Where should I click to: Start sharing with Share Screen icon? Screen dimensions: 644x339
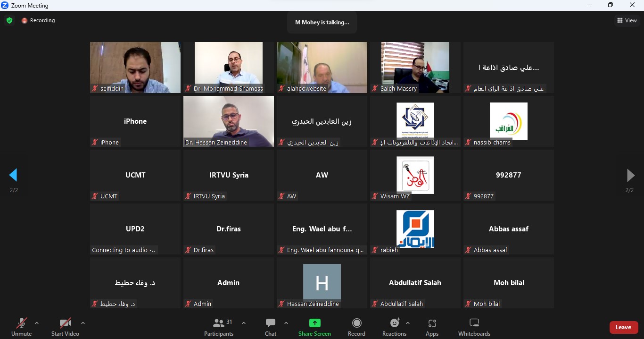tap(314, 323)
